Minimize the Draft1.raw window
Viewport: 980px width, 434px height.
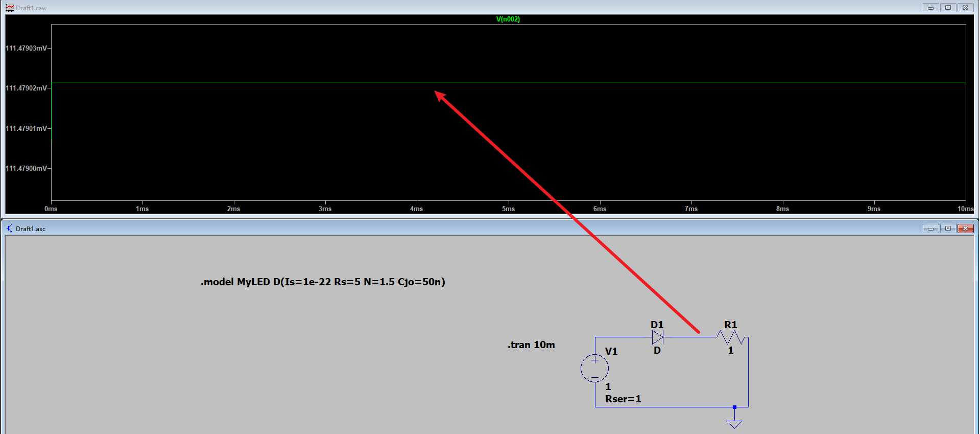point(930,8)
